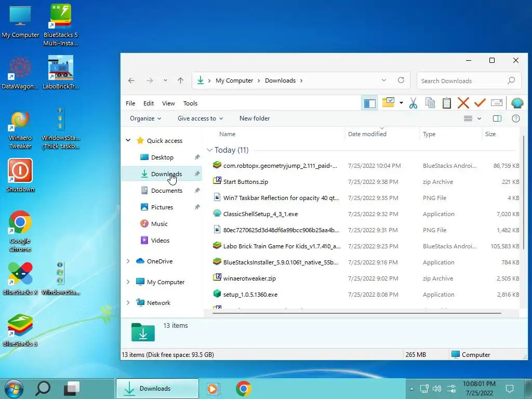Sort by the Size column header
This screenshot has height=399, width=532.
tap(490, 134)
